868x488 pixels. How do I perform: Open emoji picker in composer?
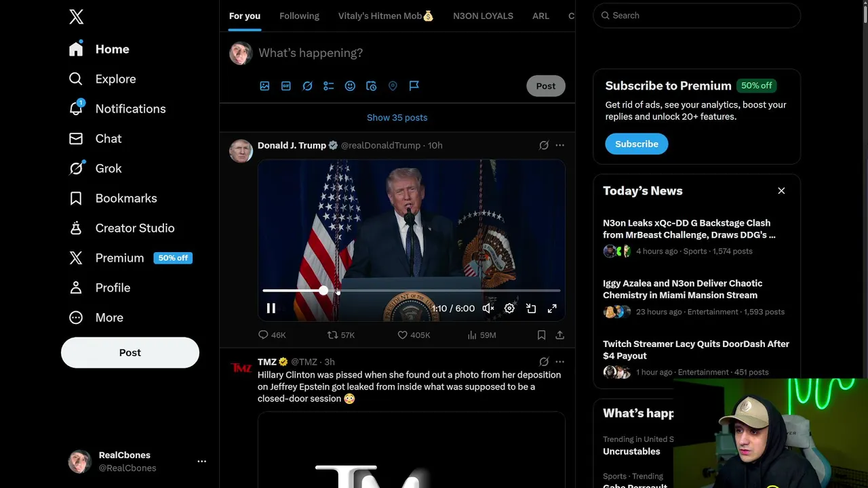(x=350, y=86)
